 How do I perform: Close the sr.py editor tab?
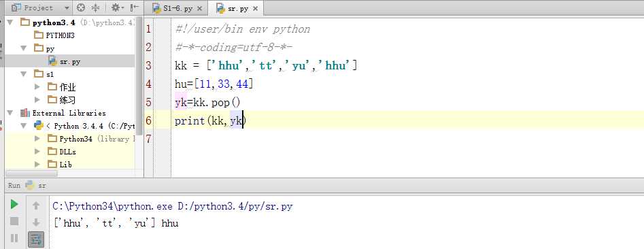tap(255, 9)
